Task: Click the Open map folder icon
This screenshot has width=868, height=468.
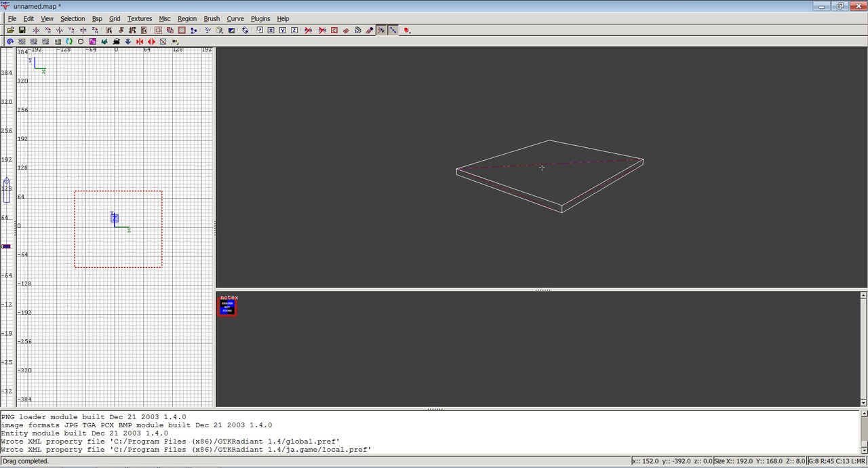Action: [x=11, y=31]
